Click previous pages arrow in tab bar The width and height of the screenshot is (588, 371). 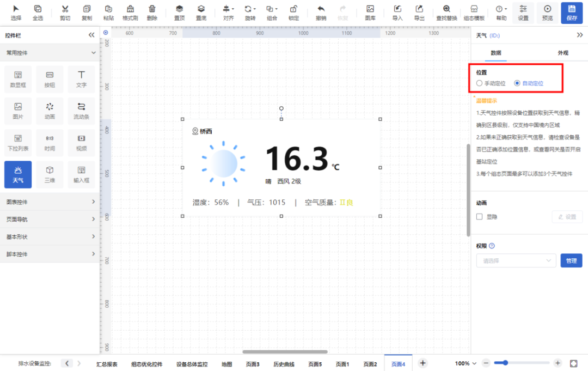(67, 363)
